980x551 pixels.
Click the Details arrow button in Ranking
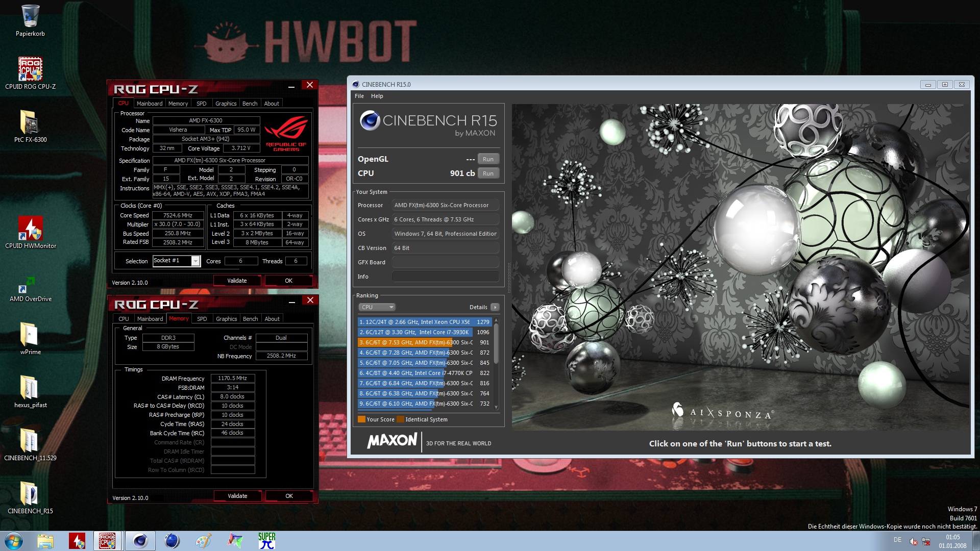pyautogui.click(x=495, y=307)
